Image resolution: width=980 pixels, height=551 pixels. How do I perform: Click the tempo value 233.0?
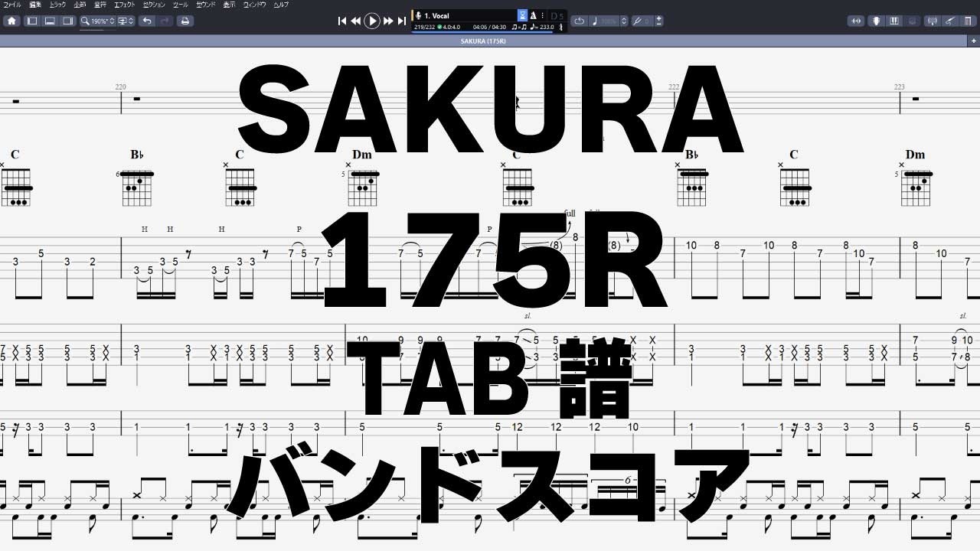[547, 27]
